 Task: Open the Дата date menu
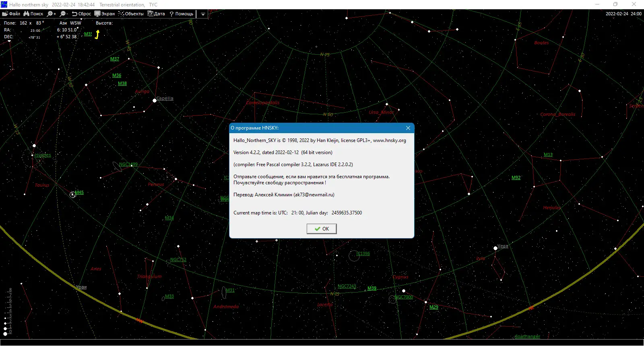[156, 14]
